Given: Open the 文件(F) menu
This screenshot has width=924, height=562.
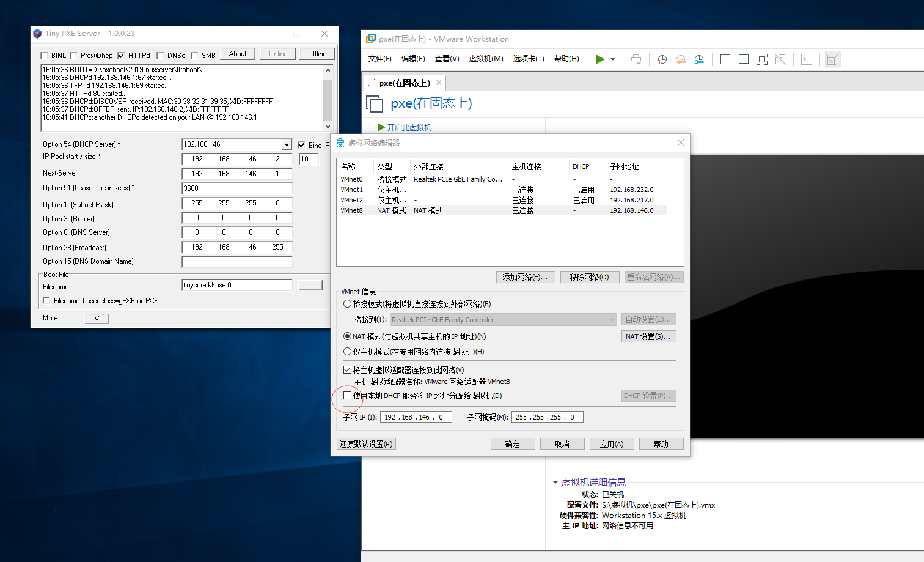Looking at the screenshot, I should (380, 59).
